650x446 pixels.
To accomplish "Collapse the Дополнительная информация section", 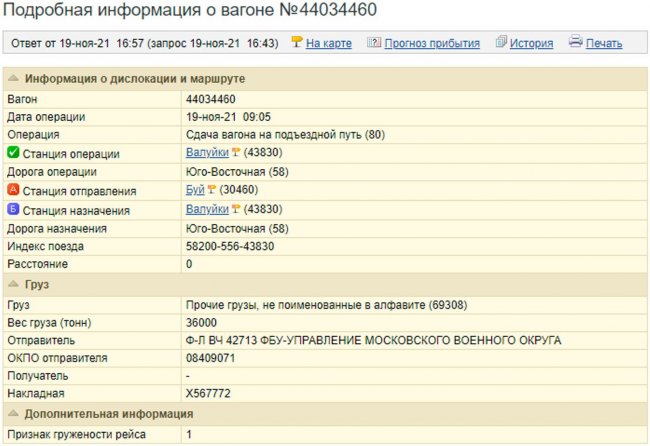I will (13, 414).
